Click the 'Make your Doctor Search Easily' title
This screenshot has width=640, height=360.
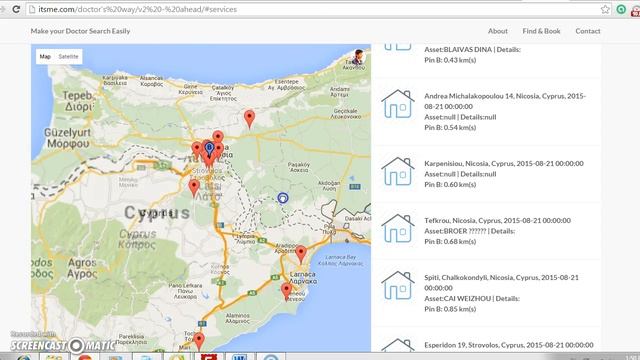tap(80, 31)
